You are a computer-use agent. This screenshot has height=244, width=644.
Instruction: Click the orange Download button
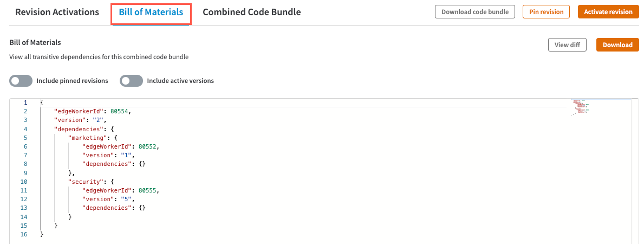(617, 45)
